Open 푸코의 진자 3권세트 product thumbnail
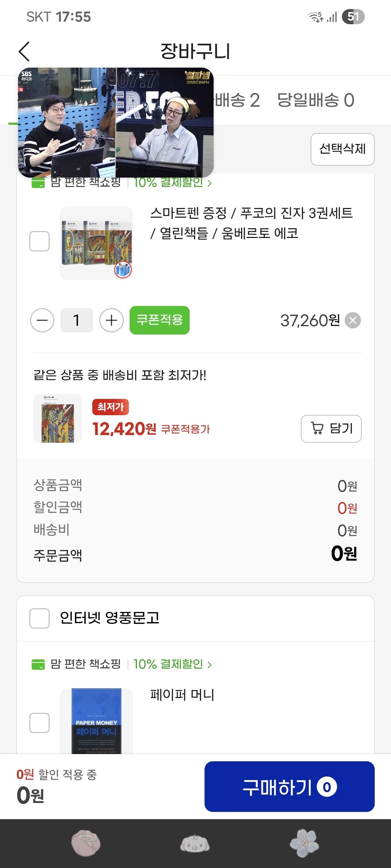 96,243
